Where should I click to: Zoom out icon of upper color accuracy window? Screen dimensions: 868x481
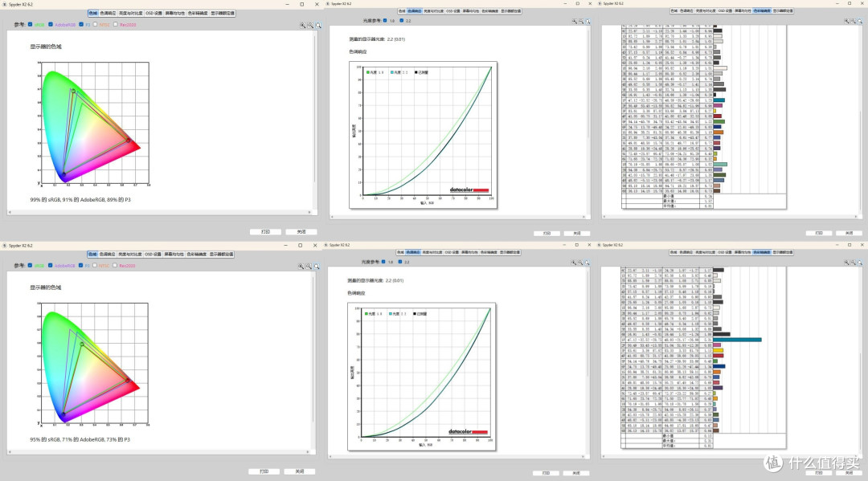pos(853,21)
